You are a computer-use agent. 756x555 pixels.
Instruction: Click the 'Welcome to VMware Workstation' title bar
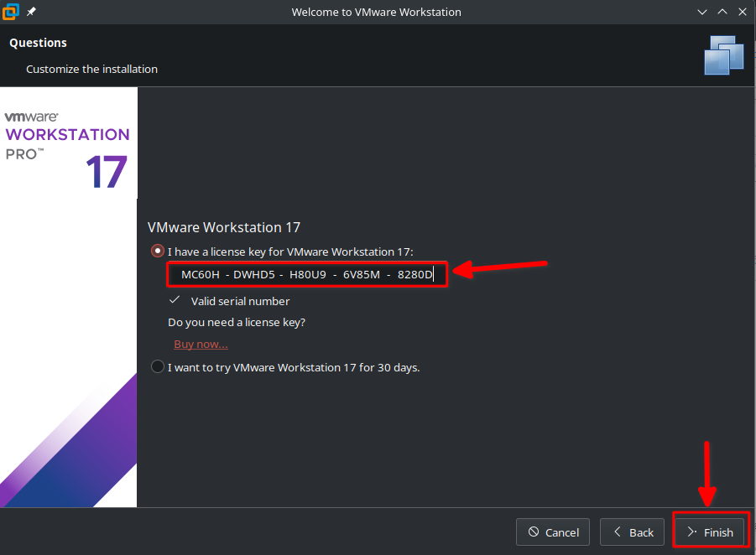point(376,12)
